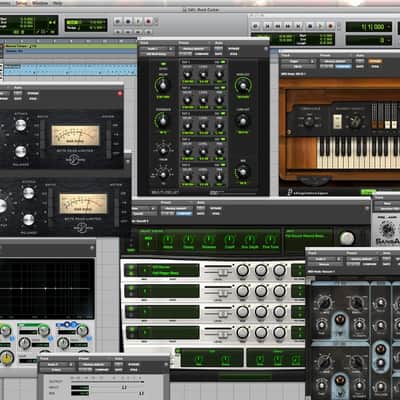400x400 pixels.
Task: Click the rotary speaker knob on the organ plugin
Action: pyautogui.click(x=354, y=121)
